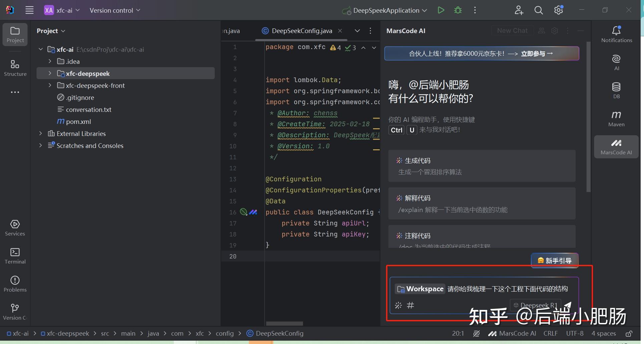
Task: Open Search Everywhere with the magnifier icon
Action: (538, 10)
